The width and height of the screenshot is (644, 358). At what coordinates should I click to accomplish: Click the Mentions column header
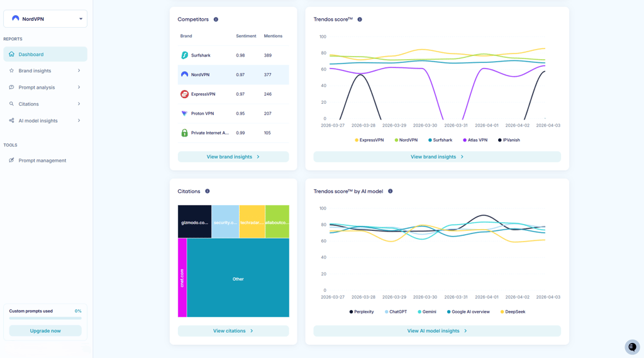click(273, 36)
